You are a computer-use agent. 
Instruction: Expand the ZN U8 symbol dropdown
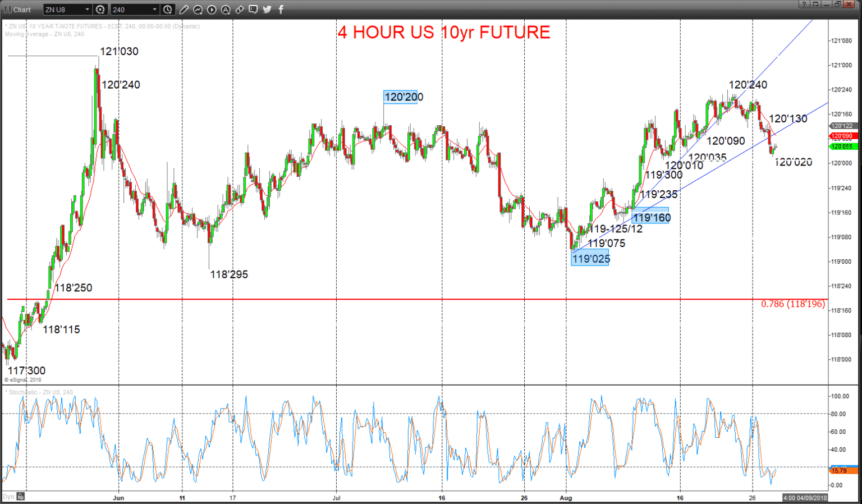click(x=88, y=10)
